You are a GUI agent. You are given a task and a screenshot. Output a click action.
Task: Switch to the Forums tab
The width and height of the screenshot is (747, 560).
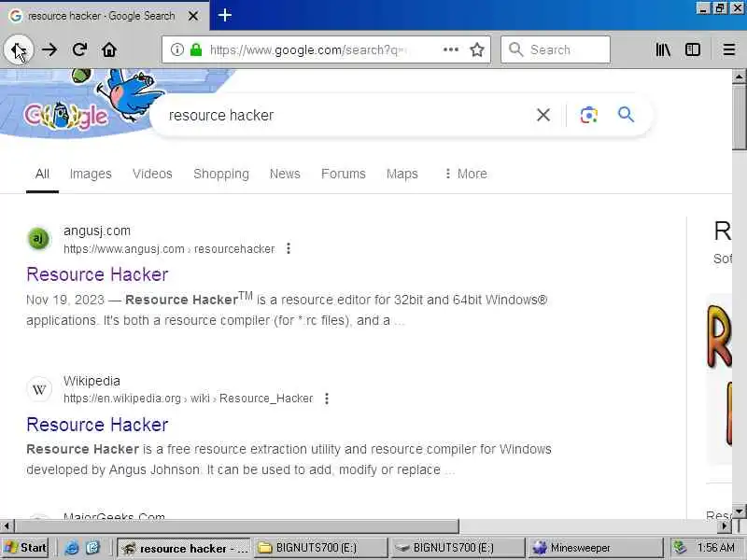pyautogui.click(x=344, y=174)
